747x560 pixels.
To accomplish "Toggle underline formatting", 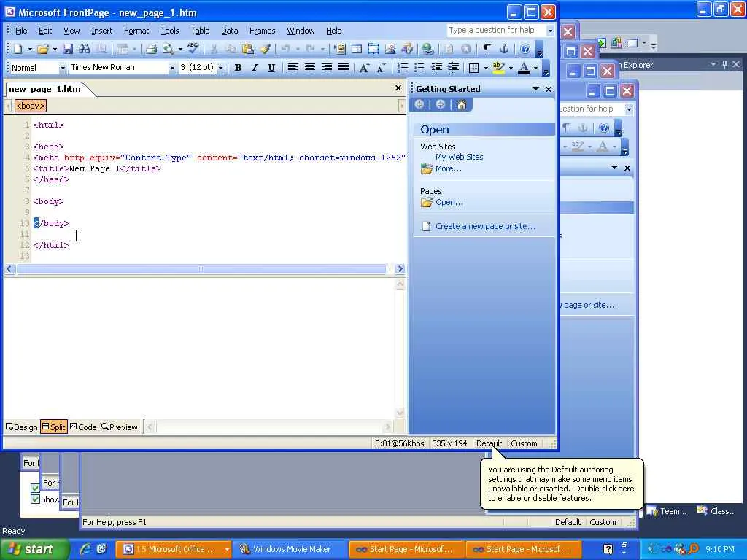I will tap(271, 68).
